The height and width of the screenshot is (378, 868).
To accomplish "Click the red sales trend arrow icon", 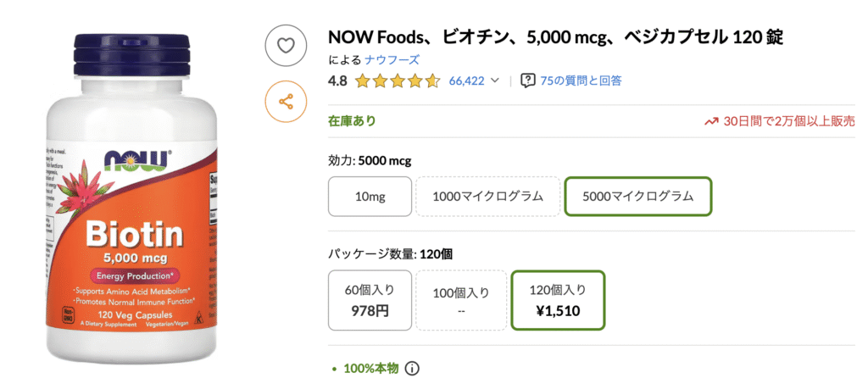I will point(711,121).
